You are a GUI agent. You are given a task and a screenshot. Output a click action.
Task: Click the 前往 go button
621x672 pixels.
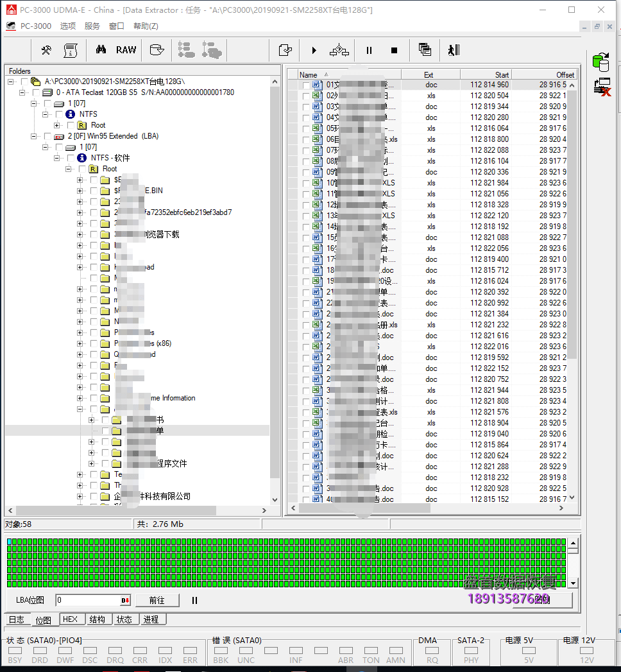157,600
